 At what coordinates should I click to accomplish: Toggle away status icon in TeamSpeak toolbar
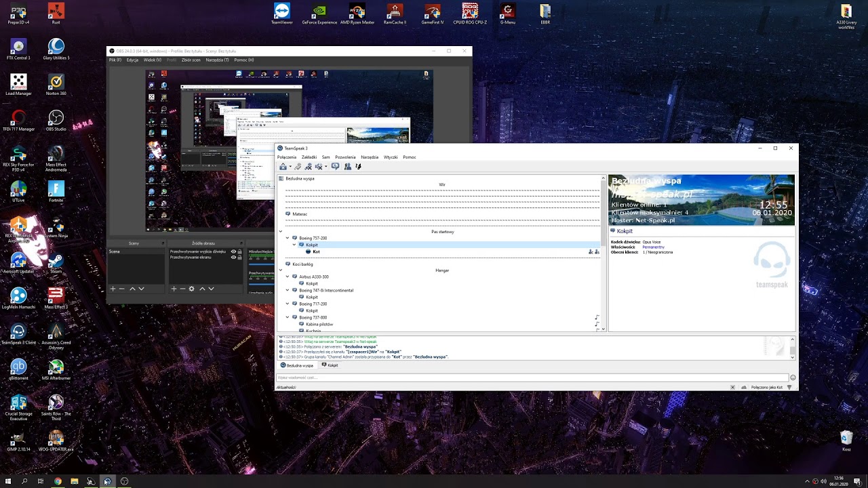(335, 166)
